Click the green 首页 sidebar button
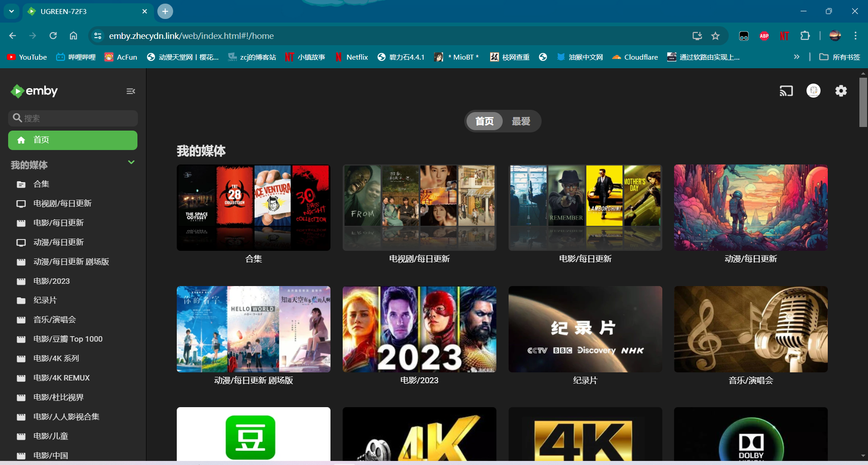The width and height of the screenshot is (868, 465). click(x=73, y=140)
